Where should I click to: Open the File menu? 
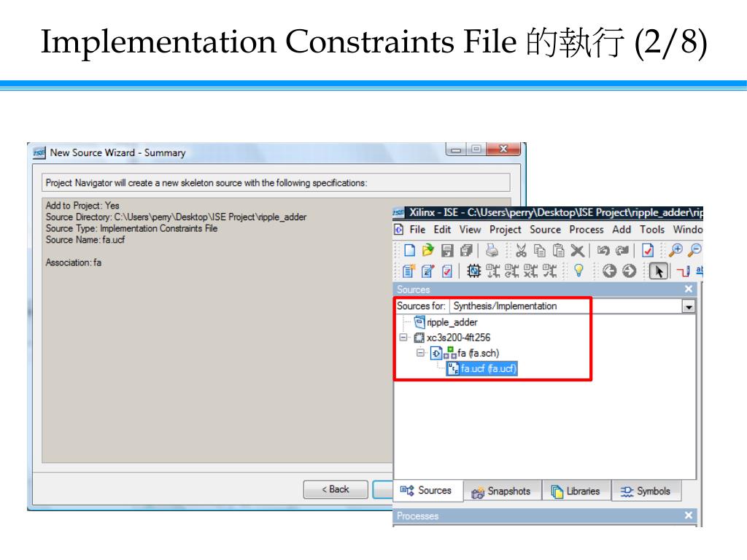pyautogui.click(x=417, y=230)
